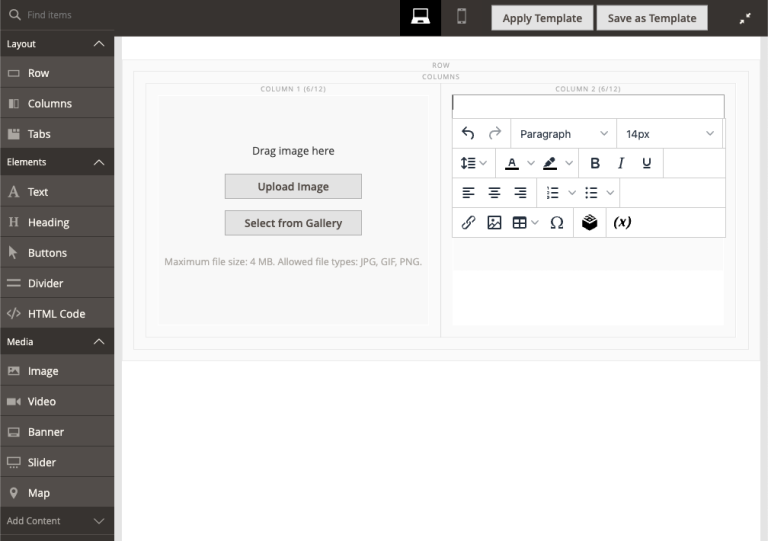This screenshot has width=768, height=541.
Task: Insert a widget using the cube icon
Action: pyautogui.click(x=590, y=223)
